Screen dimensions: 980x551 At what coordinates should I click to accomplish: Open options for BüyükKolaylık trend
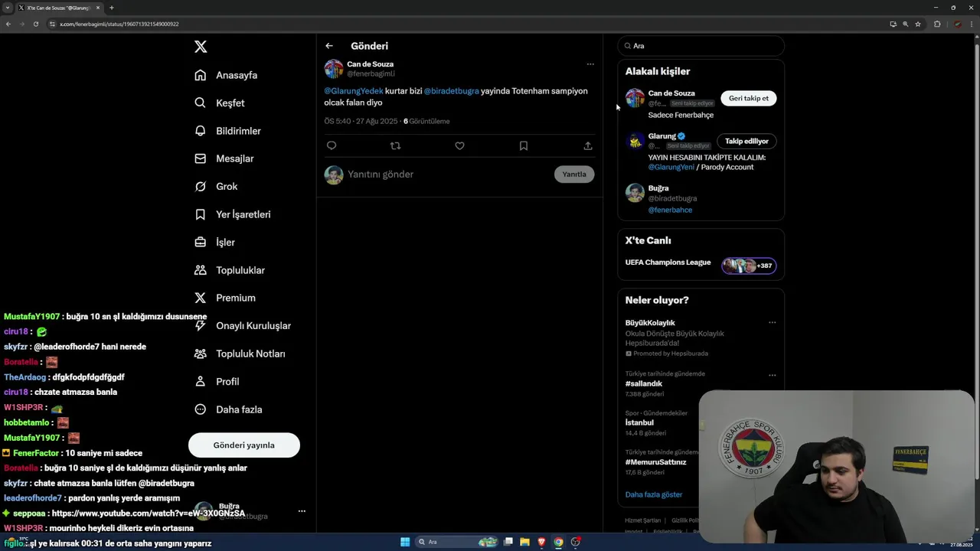773,322
